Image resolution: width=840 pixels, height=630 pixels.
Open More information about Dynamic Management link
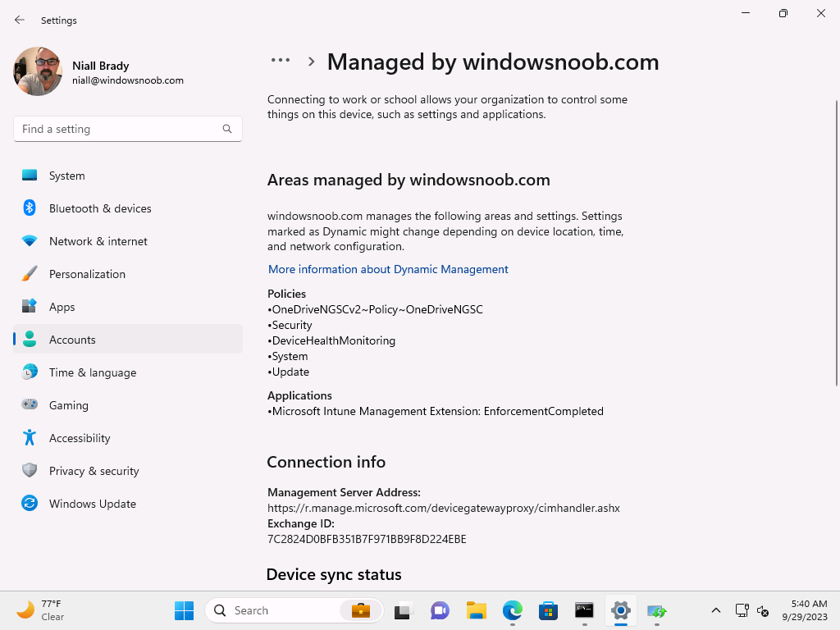[x=388, y=269]
